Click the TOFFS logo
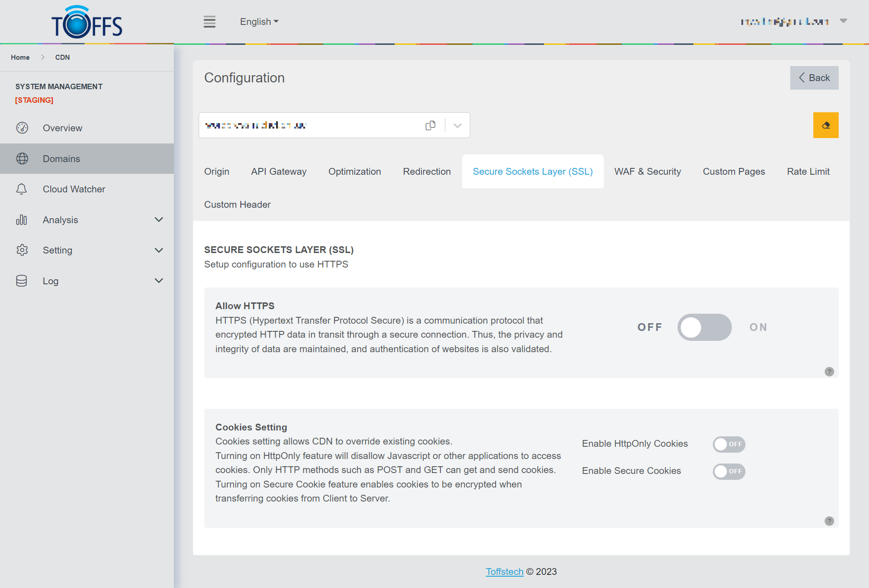The height and width of the screenshot is (588, 869). pyautogui.click(x=87, y=23)
